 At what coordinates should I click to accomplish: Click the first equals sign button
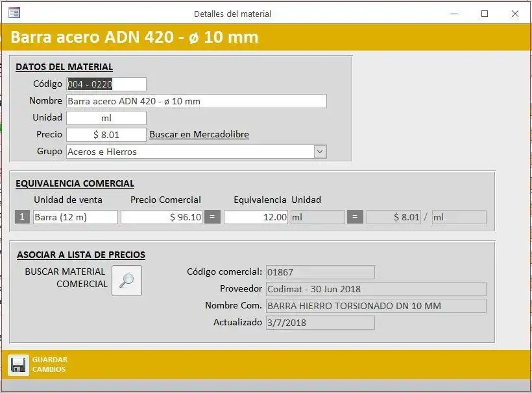click(212, 217)
